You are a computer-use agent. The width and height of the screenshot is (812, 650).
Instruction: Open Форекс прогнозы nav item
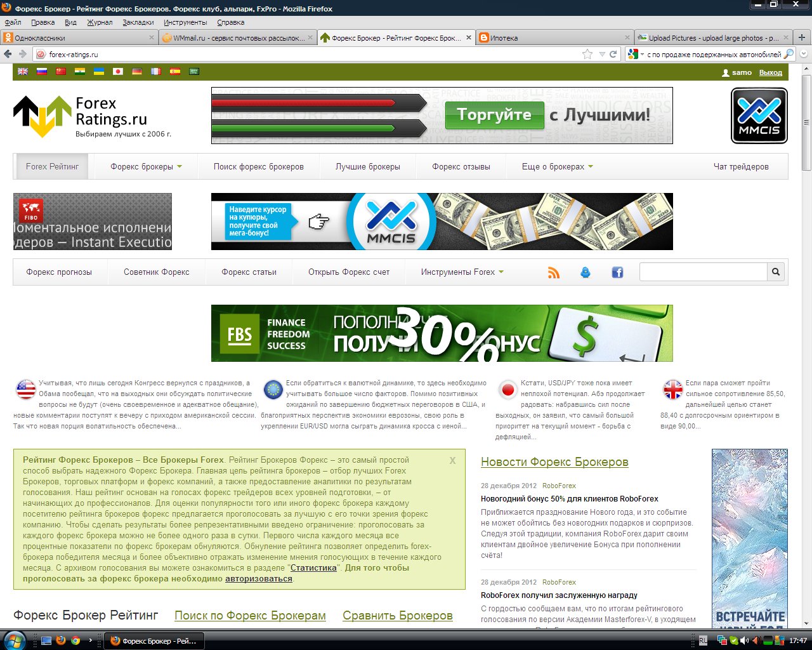(x=59, y=272)
